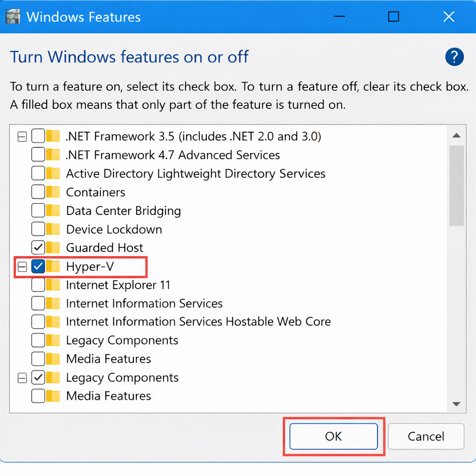The width and height of the screenshot is (476, 476).
Task: Click the folder icon next to Internet Explorer 11
Action: [52, 284]
